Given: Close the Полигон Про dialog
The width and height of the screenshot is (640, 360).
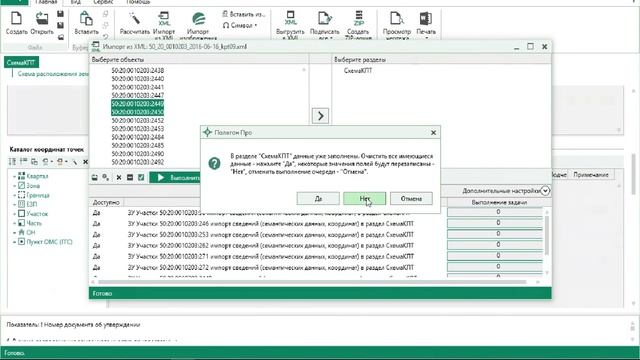Looking at the screenshot, I should 433,133.
